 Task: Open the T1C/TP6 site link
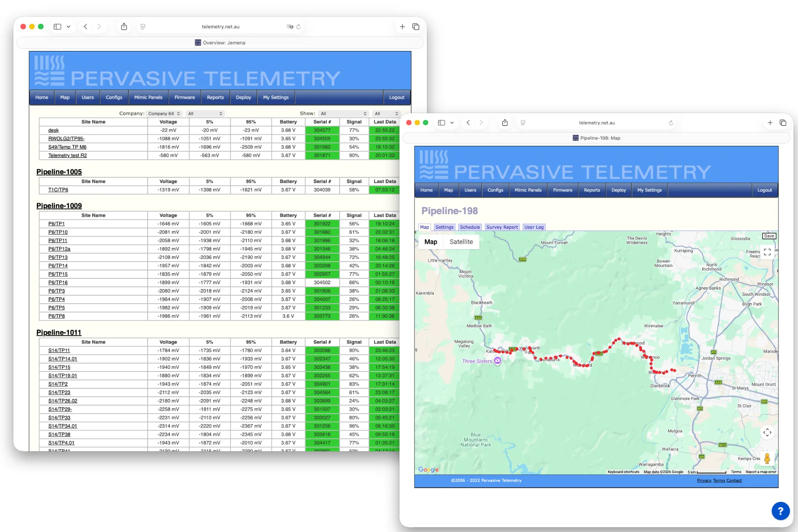58,190
